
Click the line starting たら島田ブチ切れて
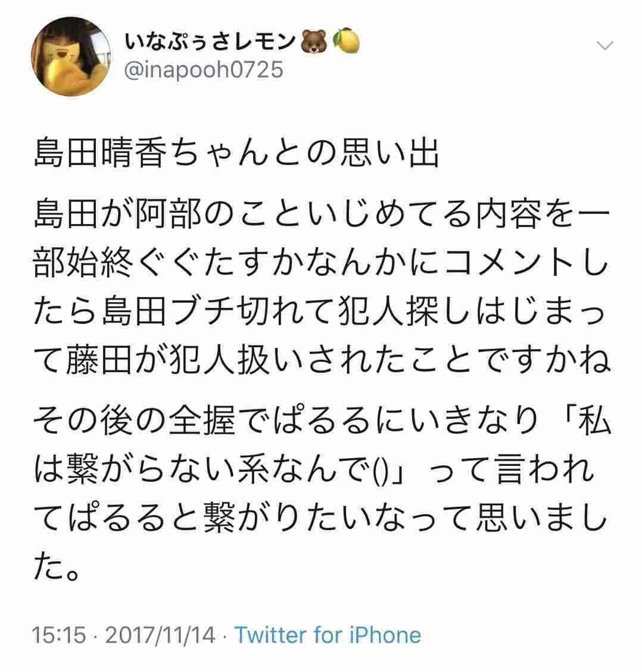click(x=320, y=312)
